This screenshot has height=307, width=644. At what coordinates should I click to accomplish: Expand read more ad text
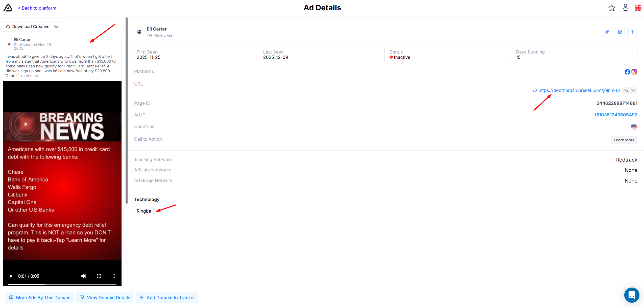click(x=30, y=76)
